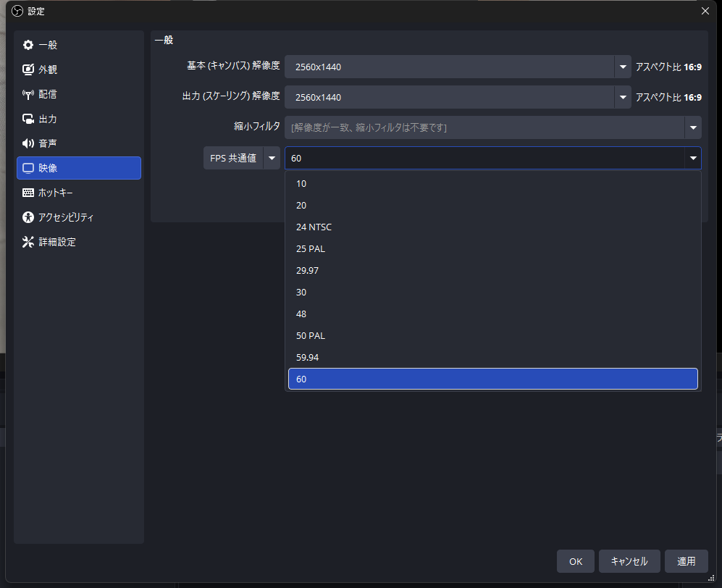The width and height of the screenshot is (722, 588).
Task: Collapse the FPS value dropdown arrow
Action: [x=693, y=158]
